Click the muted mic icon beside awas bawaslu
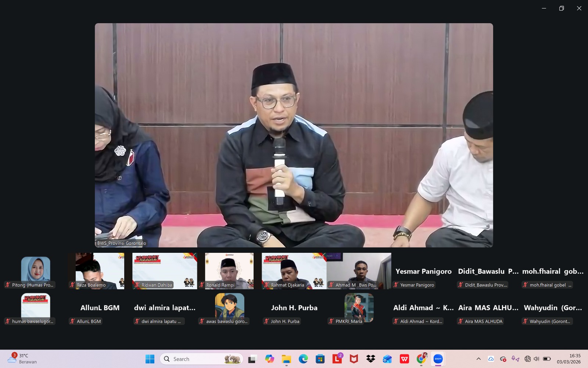This screenshot has height=368, width=588. (x=202, y=321)
